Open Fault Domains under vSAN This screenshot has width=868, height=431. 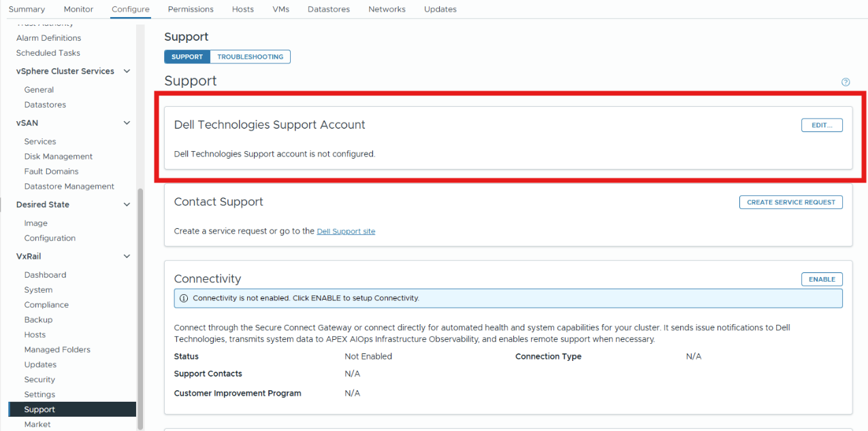51,172
